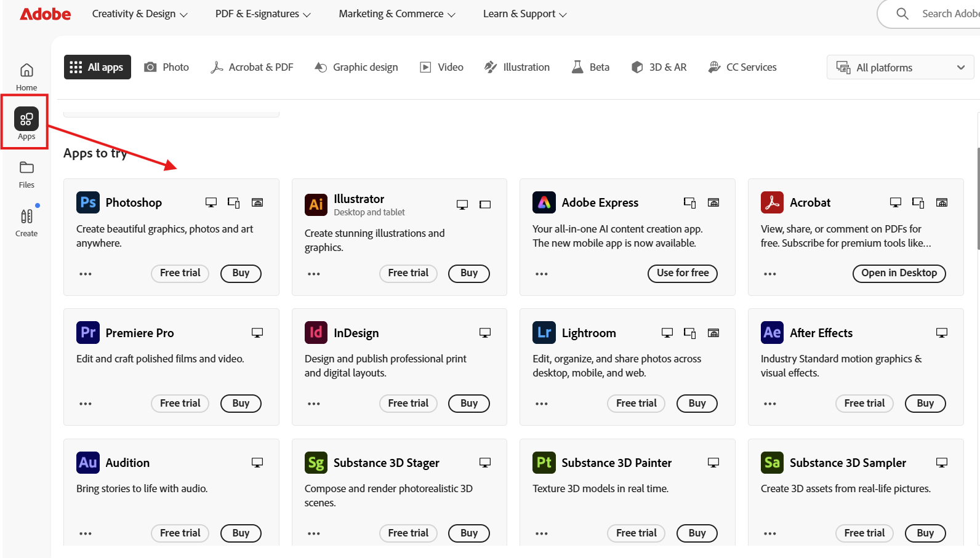
Task: Click Use for free on Adobe Express
Action: (683, 273)
